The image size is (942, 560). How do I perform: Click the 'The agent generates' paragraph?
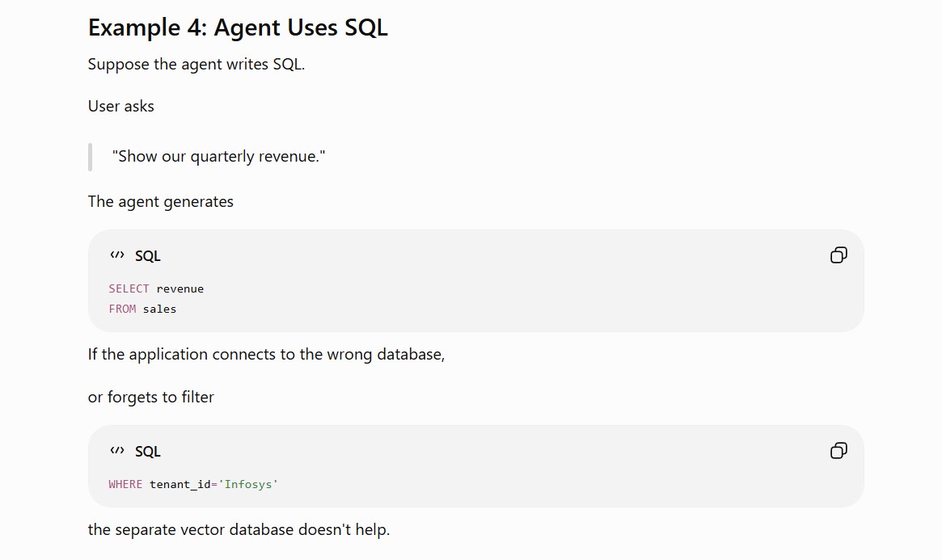pyautogui.click(x=160, y=202)
